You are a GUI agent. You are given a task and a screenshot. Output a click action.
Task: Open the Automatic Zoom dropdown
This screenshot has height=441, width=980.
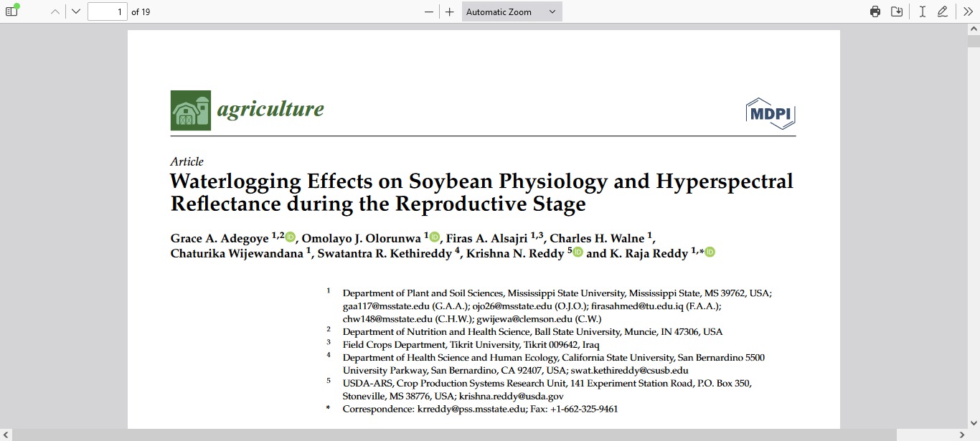click(x=512, y=11)
